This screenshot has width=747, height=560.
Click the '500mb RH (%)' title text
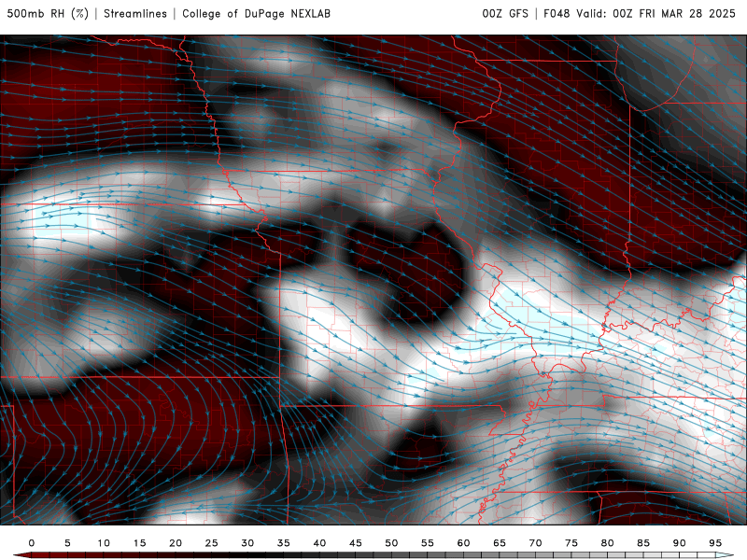pyautogui.click(x=48, y=13)
